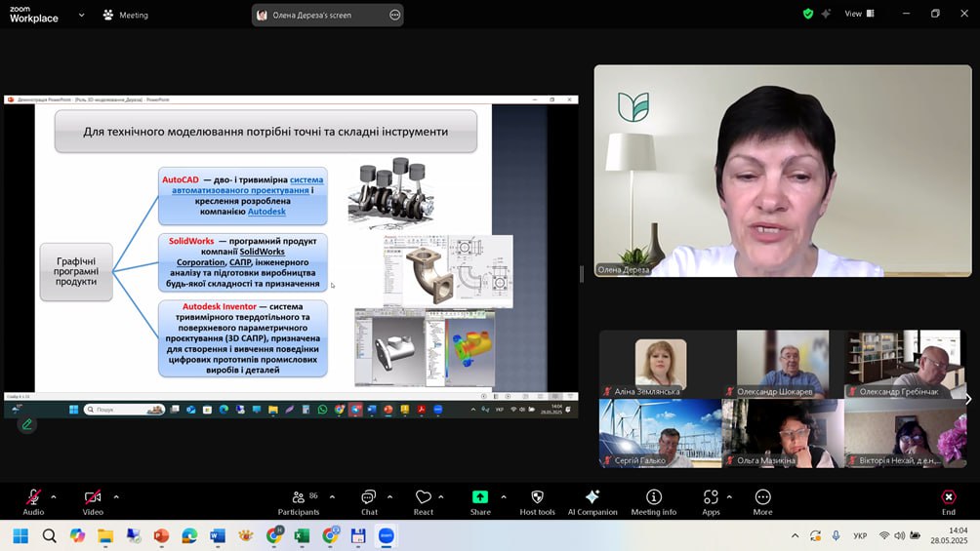The width and height of the screenshot is (980, 551).
Task: Click the green Share screen button
Action: click(x=480, y=501)
